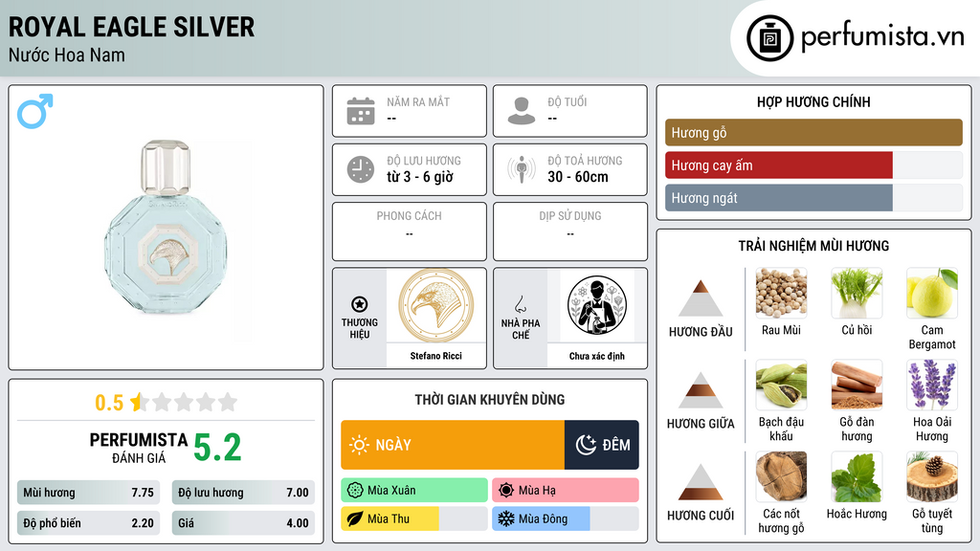Click the Mùa Thu season bar

413,518
